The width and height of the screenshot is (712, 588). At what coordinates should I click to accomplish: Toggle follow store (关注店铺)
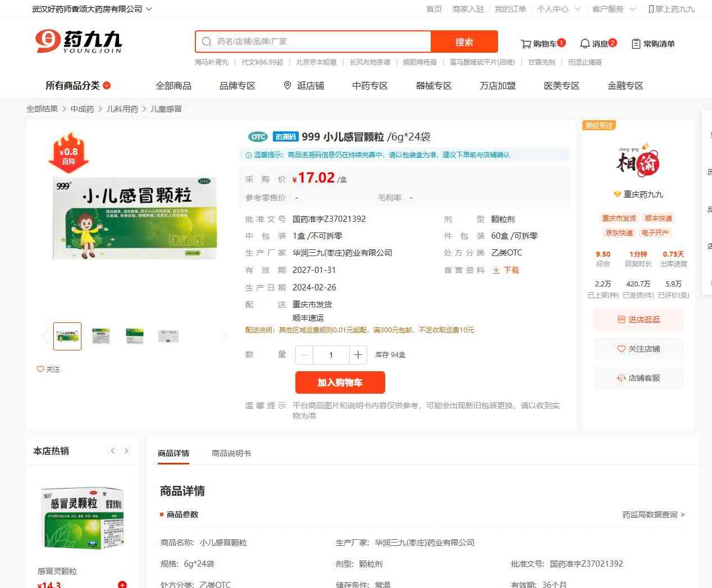638,349
